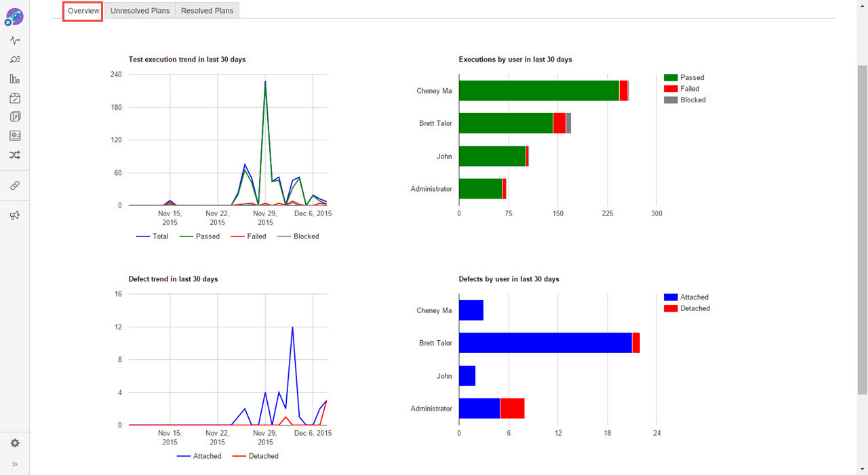Viewport: 868px width, 475px height.
Task: Open the search list icon in sidebar
Action: pyautogui.click(x=15, y=60)
